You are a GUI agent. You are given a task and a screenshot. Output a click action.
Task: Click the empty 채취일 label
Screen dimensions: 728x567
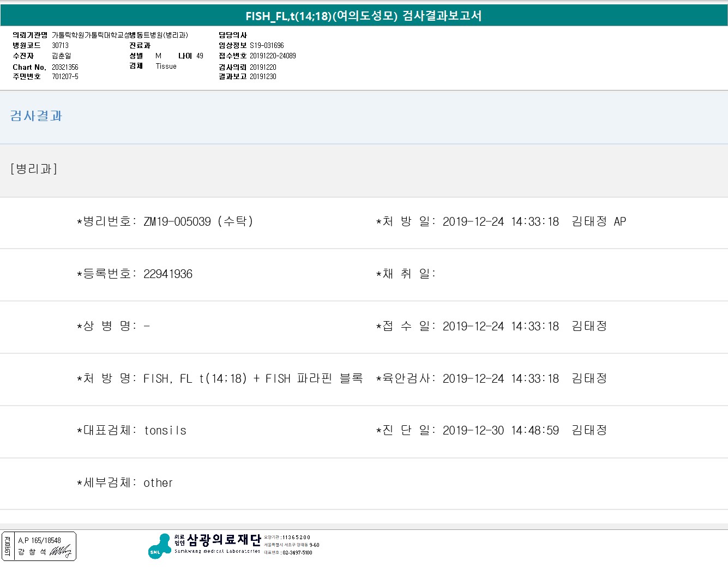pos(406,274)
